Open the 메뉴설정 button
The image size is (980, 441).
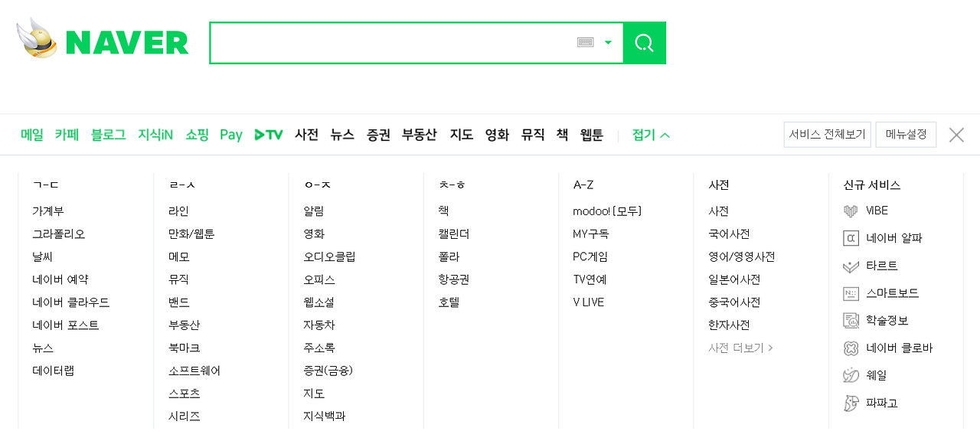coord(906,134)
